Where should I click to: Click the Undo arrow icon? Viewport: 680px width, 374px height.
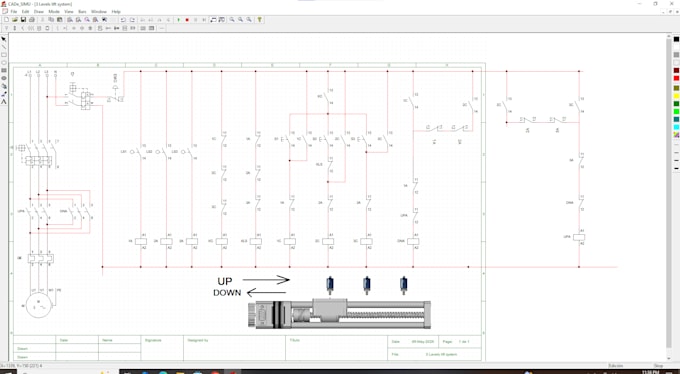[x=123, y=20]
